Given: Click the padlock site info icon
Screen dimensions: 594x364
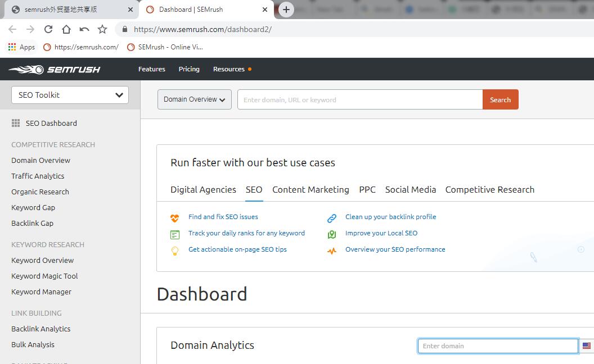Looking at the screenshot, I should pos(125,29).
